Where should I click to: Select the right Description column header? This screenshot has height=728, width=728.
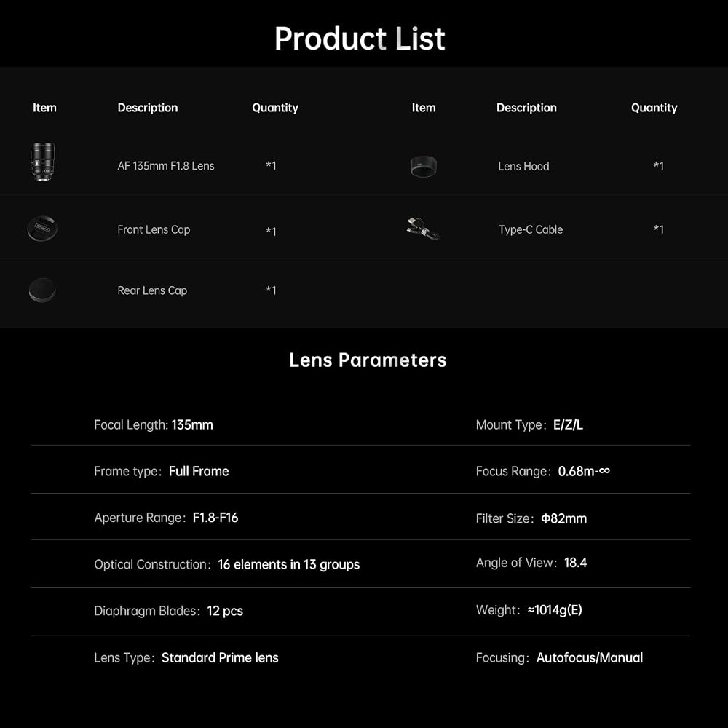pos(526,108)
